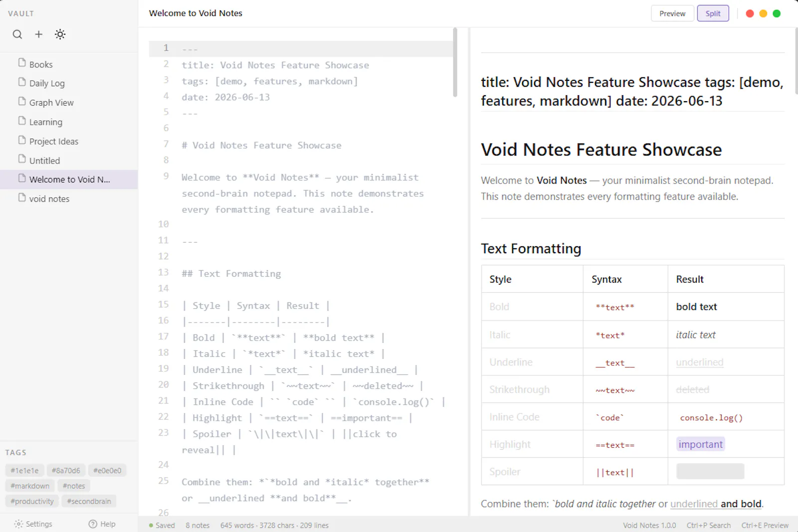Image resolution: width=798 pixels, height=532 pixels.
Task: Open Settings in the sidebar footer
Action: coord(33,524)
